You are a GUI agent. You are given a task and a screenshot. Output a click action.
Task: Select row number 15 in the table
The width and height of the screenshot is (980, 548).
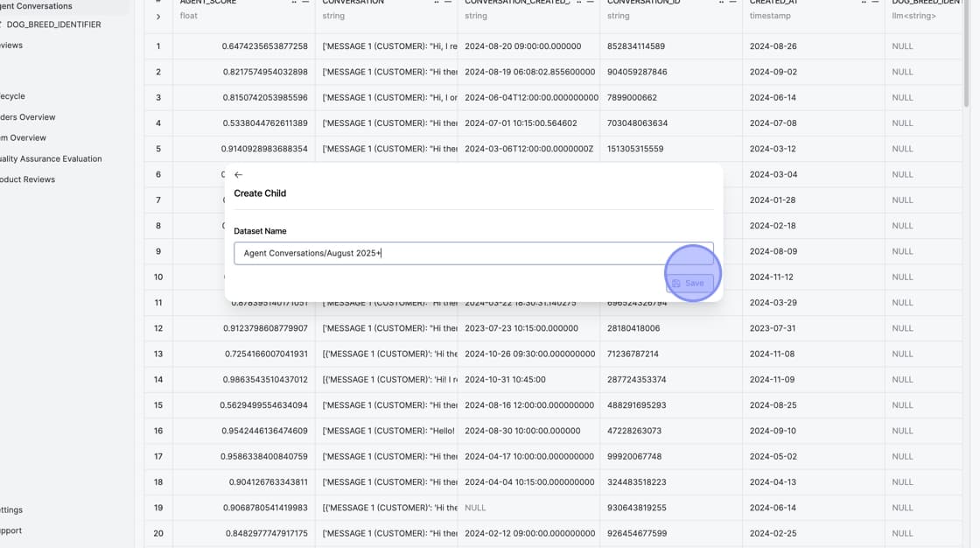pos(158,405)
